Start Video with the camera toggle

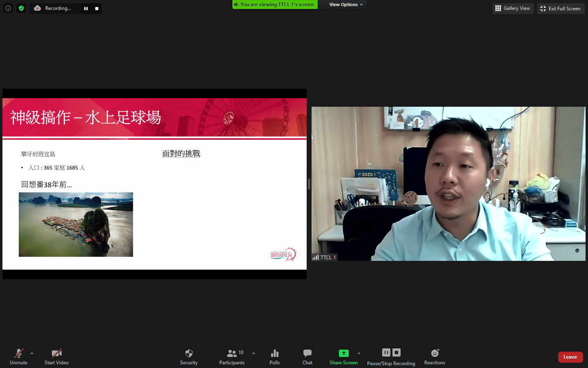[56, 353]
